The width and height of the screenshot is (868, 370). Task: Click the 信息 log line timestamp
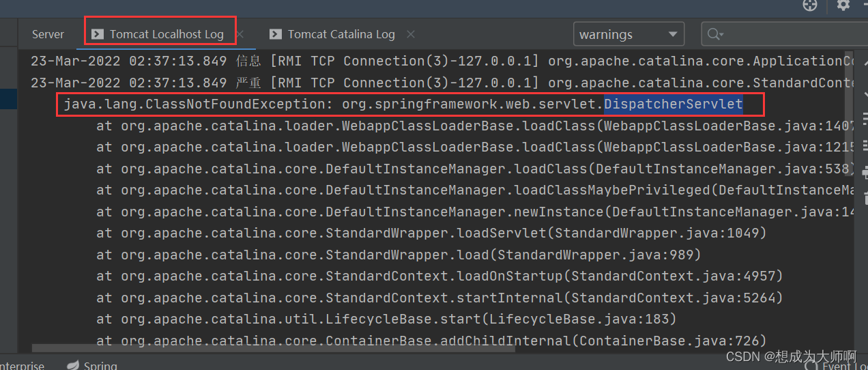point(129,61)
